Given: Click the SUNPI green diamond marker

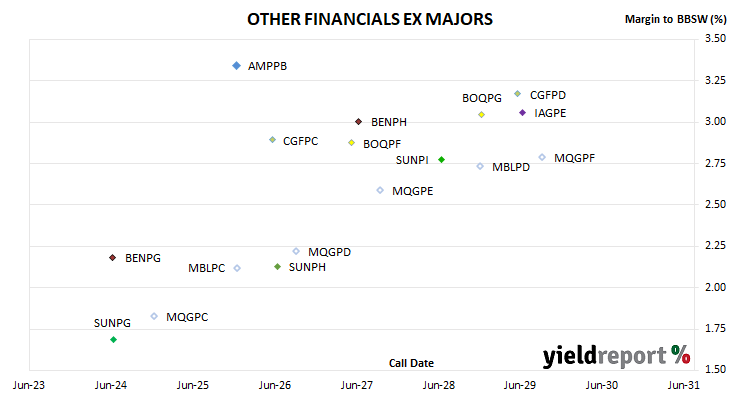Looking at the screenshot, I should [441, 160].
